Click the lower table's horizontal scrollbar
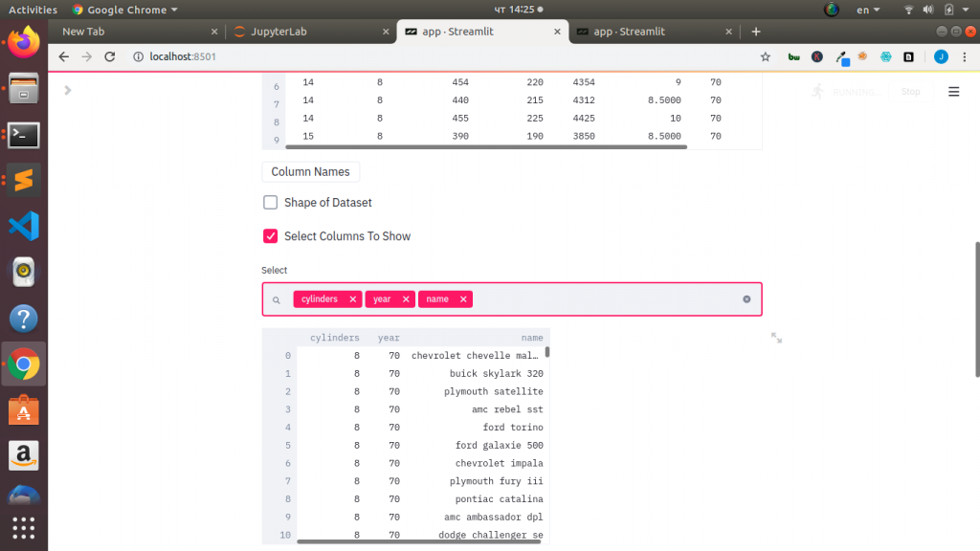The width and height of the screenshot is (980, 551). (x=421, y=541)
